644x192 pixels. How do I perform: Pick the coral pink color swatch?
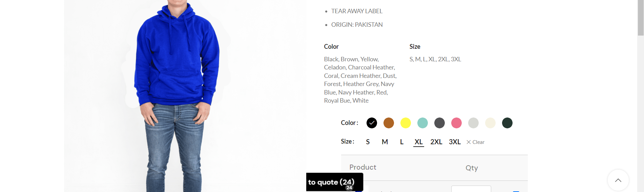coord(456,123)
